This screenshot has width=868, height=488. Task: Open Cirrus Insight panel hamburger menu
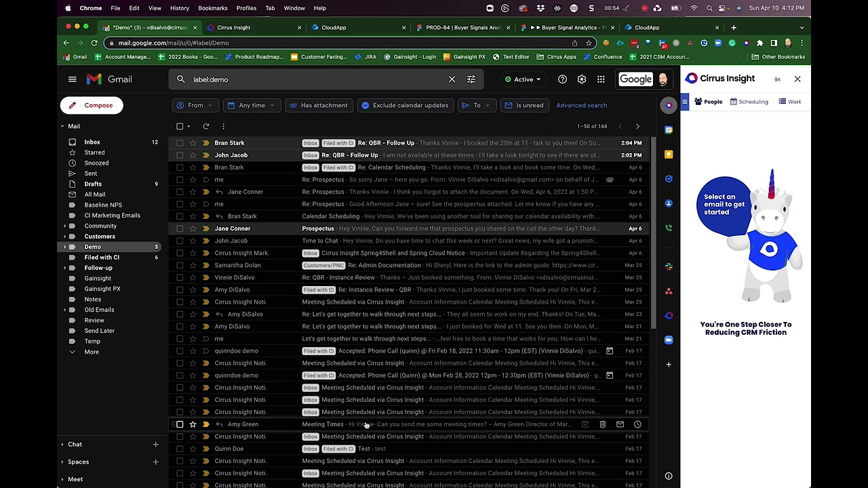(685, 102)
